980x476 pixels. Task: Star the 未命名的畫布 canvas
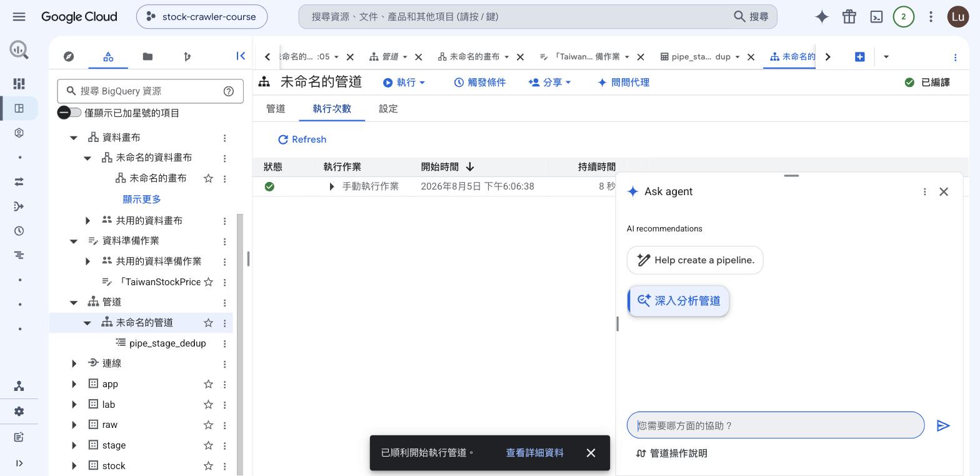(208, 178)
